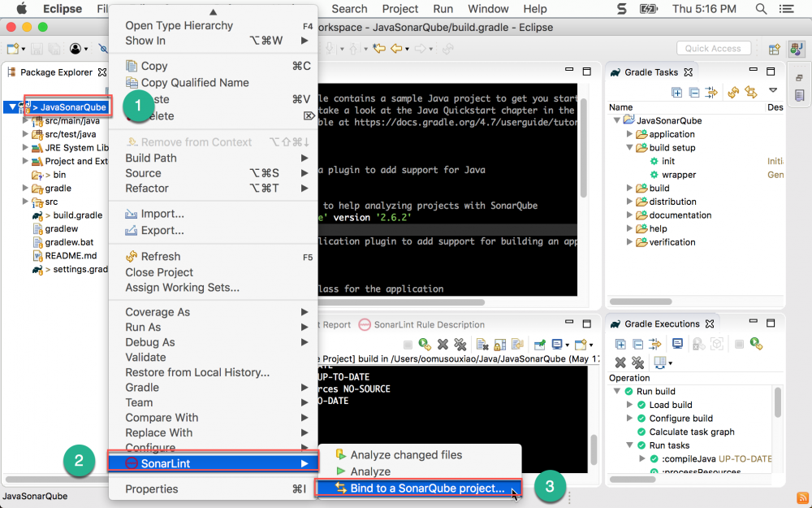812x508 pixels.
Task: Click Open Perspective icon in toolbar
Action: coord(774,49)
